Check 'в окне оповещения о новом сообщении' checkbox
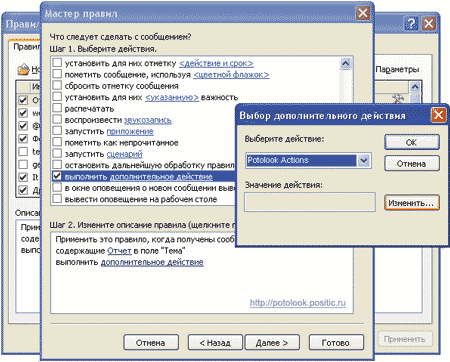This screenshot has height=362, width=450. pos(57,187)
